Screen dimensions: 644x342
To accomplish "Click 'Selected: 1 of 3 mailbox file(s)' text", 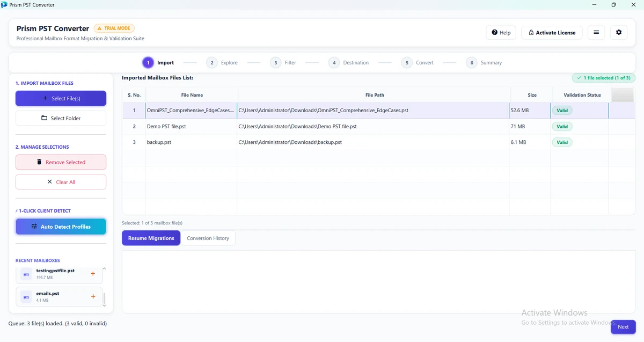I will click(x=152, y=223).
